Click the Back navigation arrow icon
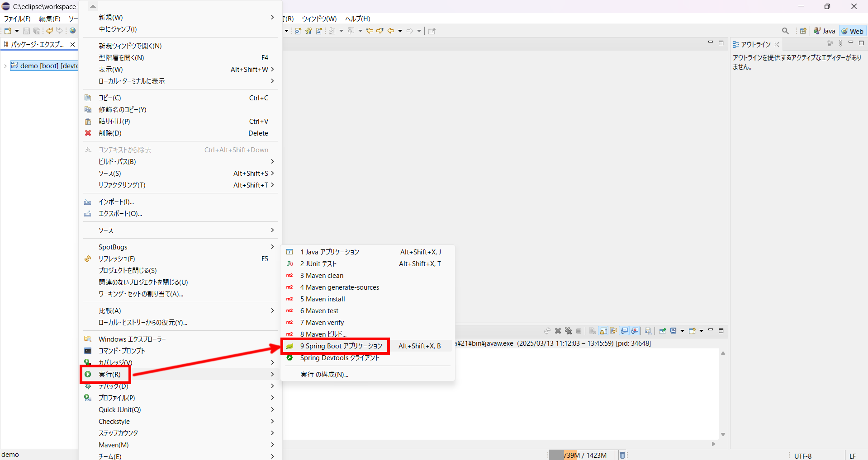The image size is (868, 460). pos(390,31)
